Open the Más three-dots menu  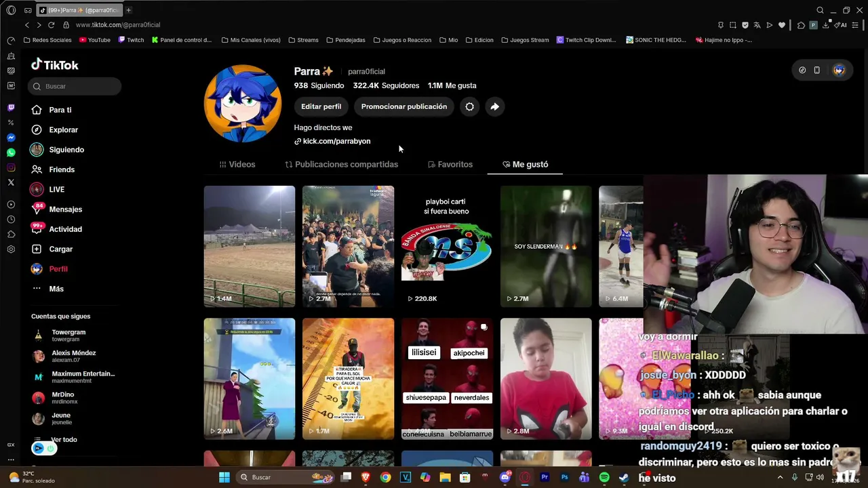click(x=37, y=289)
